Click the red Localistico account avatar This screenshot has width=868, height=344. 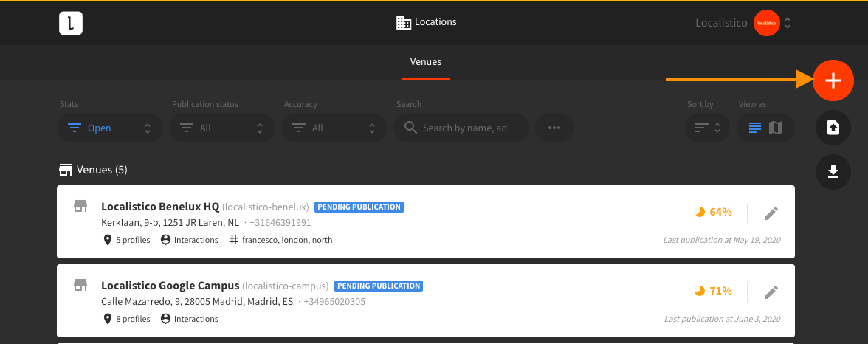767,24
